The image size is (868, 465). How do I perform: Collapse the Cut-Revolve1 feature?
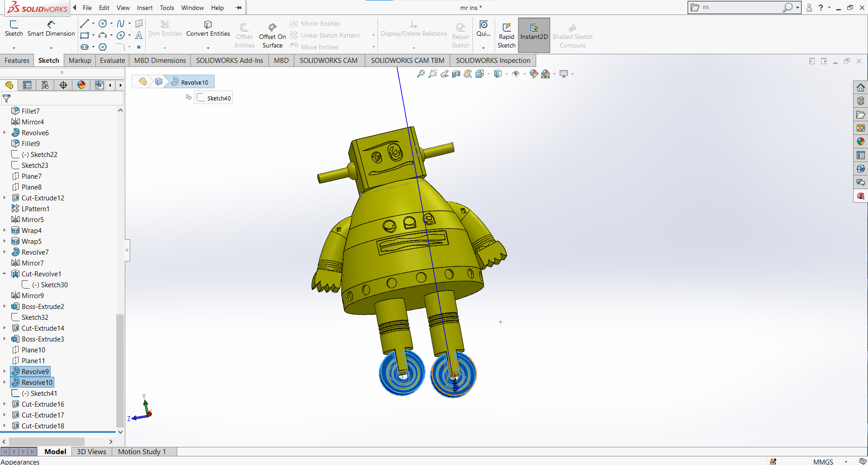(x=5, y=274)
